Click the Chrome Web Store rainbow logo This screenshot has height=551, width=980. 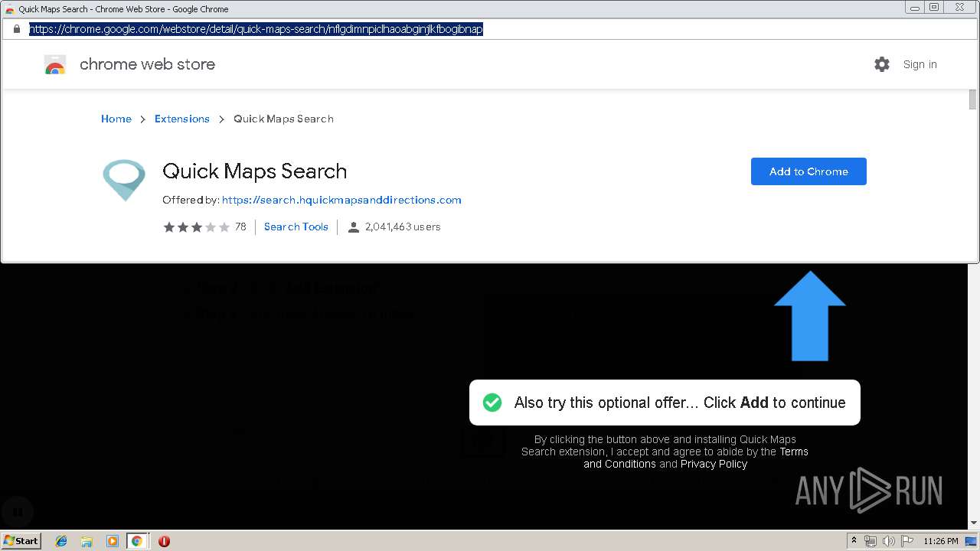click(x=55, y=65)
